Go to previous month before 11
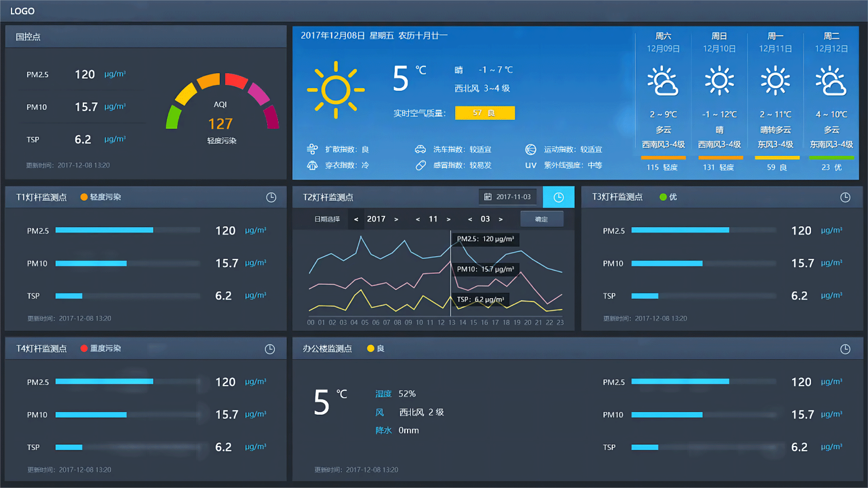Viewport: 868px width, 488px height. (418, 220)
